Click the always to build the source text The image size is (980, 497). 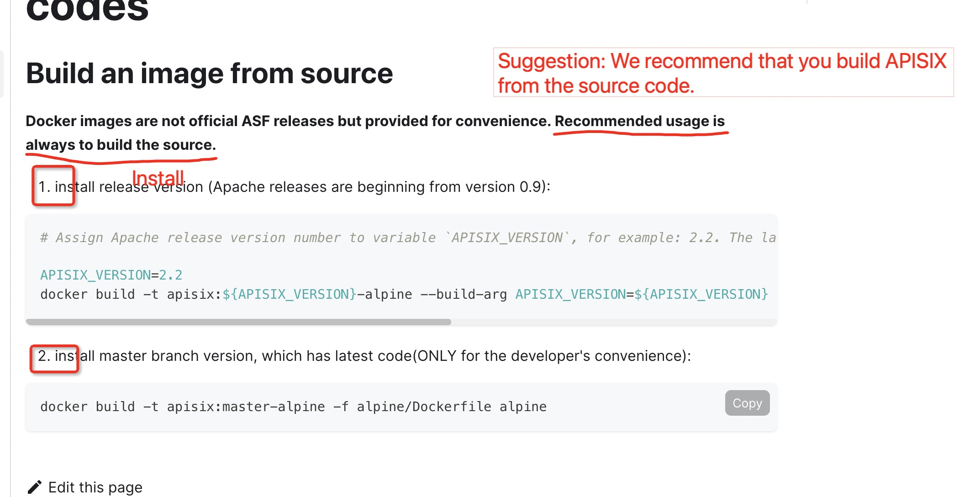coord(121,145)
